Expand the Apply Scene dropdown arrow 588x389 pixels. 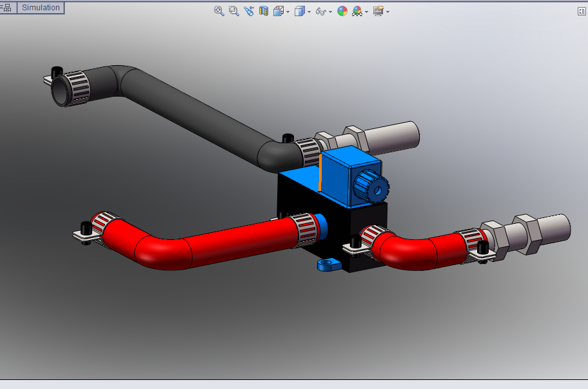tap(366, 12)
